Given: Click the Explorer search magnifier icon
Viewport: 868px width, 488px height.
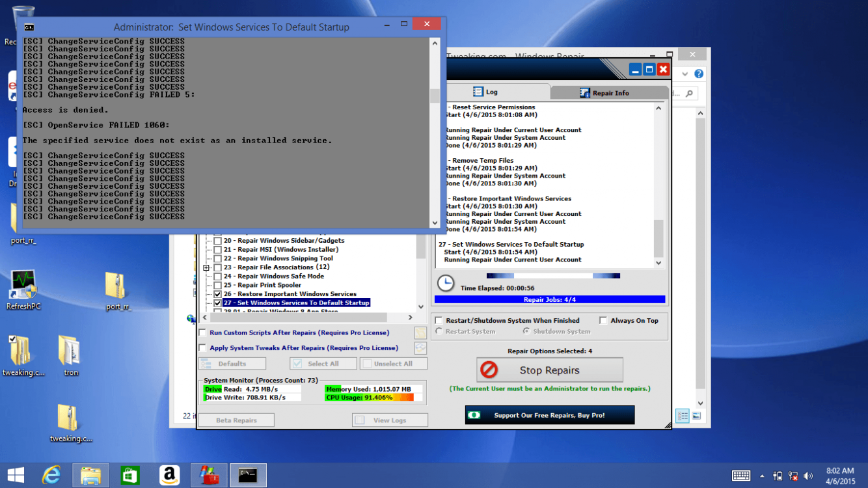Looking at the screenshot, I should coord(690,94).
